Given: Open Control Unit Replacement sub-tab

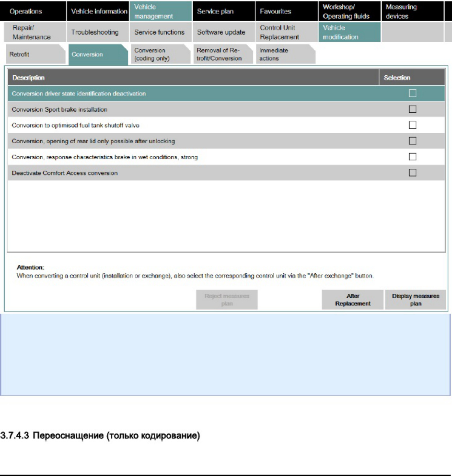Looking at the screenshot, I should click(x=286, y=32).
